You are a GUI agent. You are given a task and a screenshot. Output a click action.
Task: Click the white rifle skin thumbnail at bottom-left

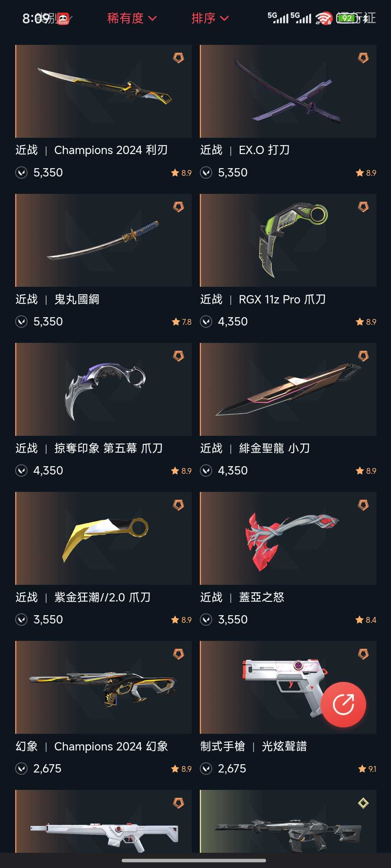[x=104, y=821]
